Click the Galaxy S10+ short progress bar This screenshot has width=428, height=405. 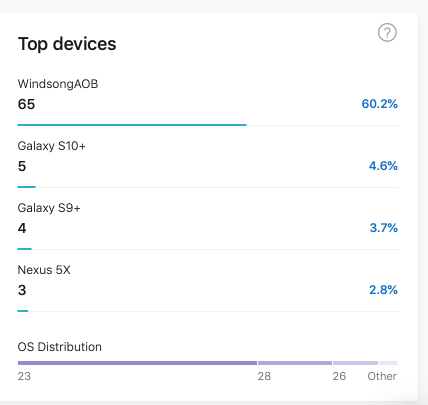[27, 187]
